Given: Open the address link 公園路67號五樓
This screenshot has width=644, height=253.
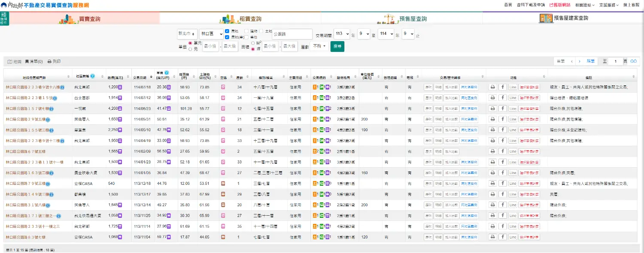Looking at the screenshot, I should pyautogui.click(x=26, y=151).
